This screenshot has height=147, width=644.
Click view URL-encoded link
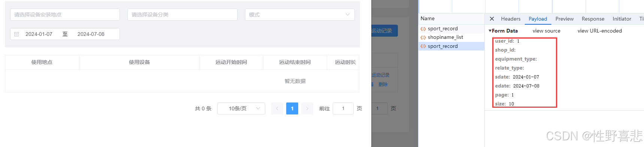point(599,31)
